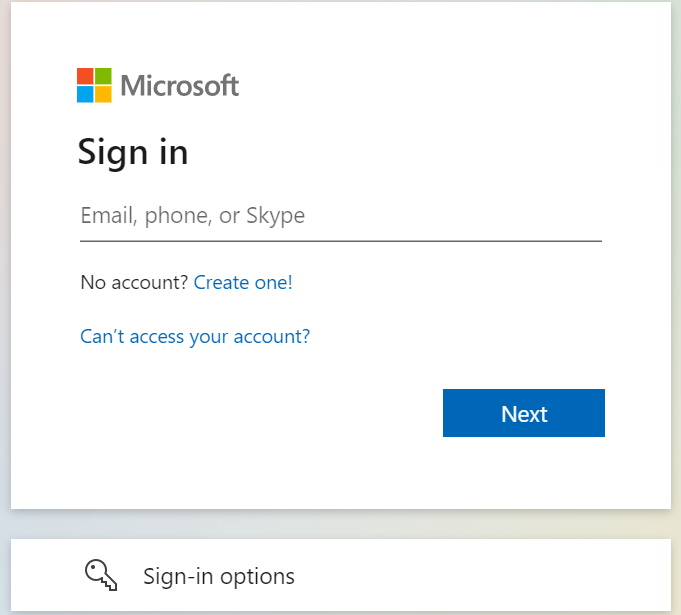The width and height of the screenshot is (681, 615).
Task: Click the key icon beside Sign-in options
Action: point(101,575)
